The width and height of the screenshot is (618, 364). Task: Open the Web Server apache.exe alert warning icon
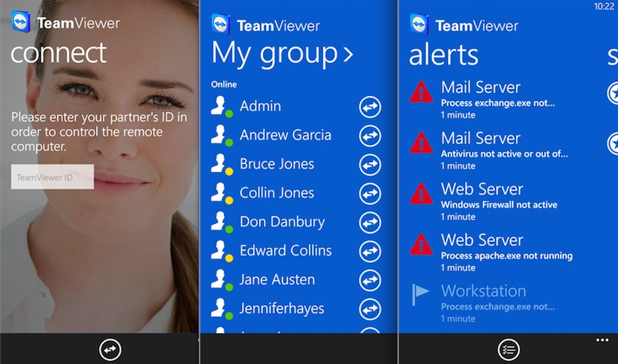(421, 245)
